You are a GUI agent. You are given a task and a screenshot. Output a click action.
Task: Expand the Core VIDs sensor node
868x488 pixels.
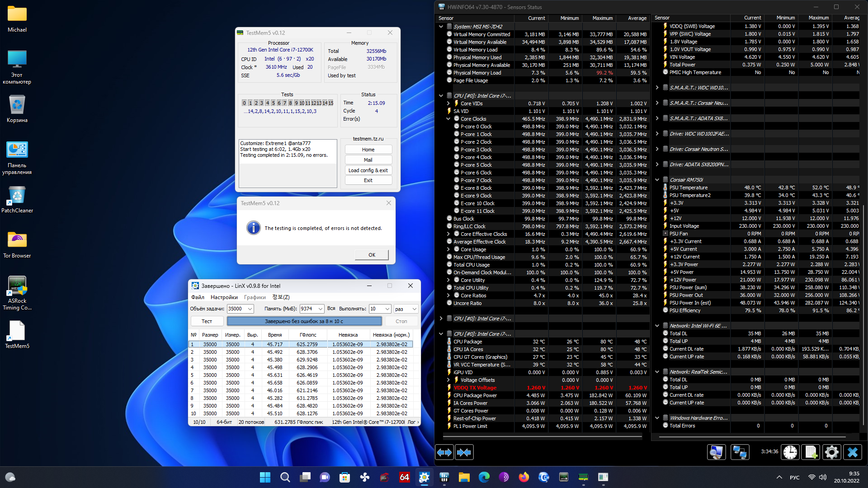[x=448, y=103]
